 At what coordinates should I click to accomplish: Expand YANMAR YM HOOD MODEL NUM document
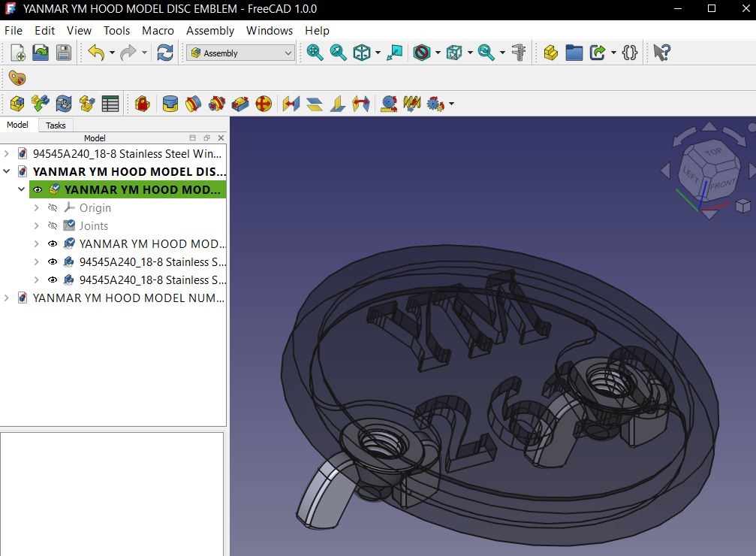coord(6,298)
